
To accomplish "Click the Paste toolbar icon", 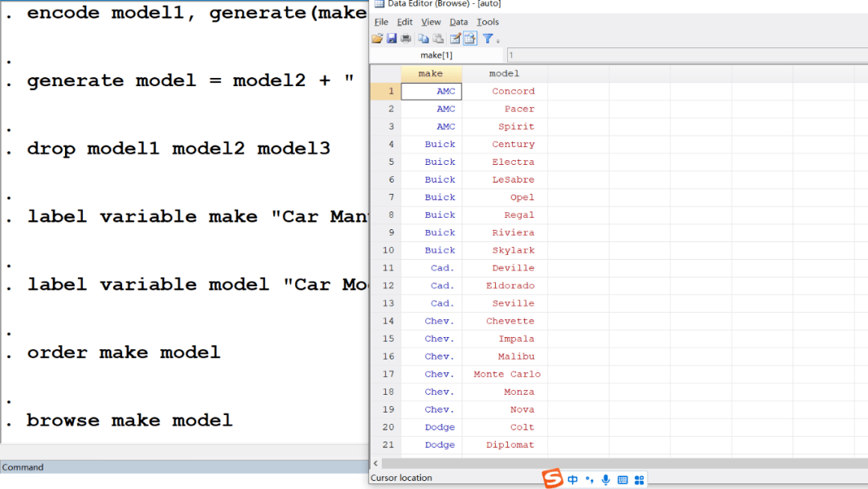I will (x=438, y=39).
